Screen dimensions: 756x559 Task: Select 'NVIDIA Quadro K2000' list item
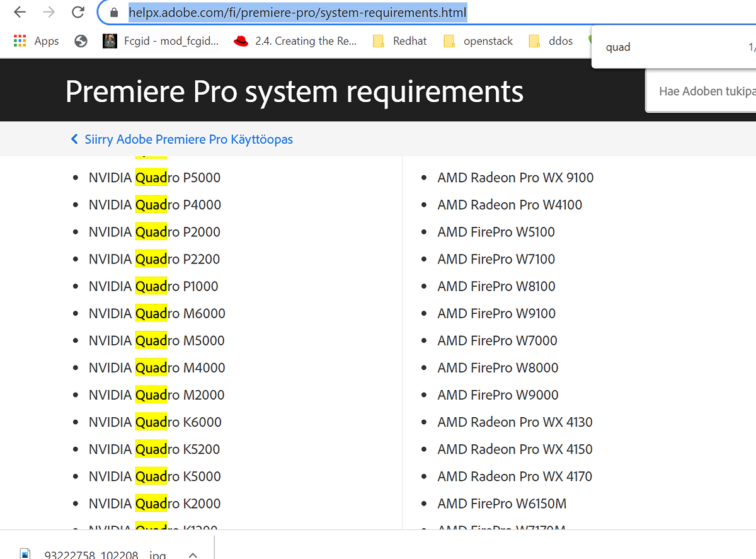pyautogui.click(x=155, y=503)
